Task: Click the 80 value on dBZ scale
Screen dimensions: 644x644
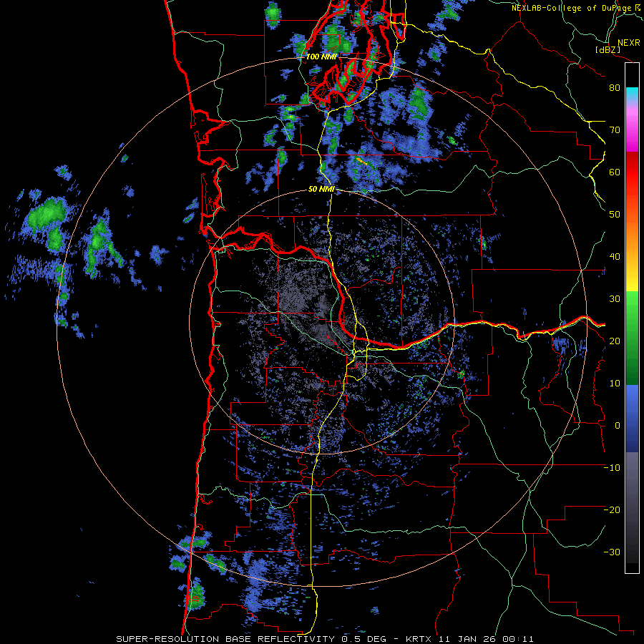Action: [615, 88]
